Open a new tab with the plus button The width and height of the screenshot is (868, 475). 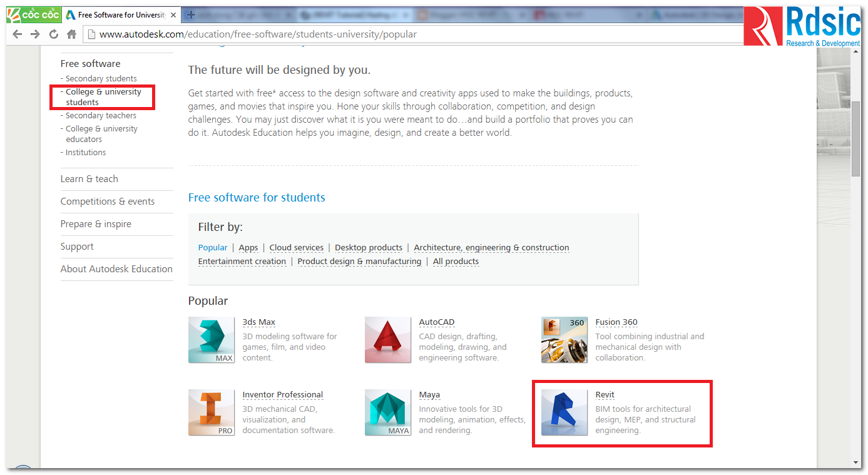coord(191,14)
